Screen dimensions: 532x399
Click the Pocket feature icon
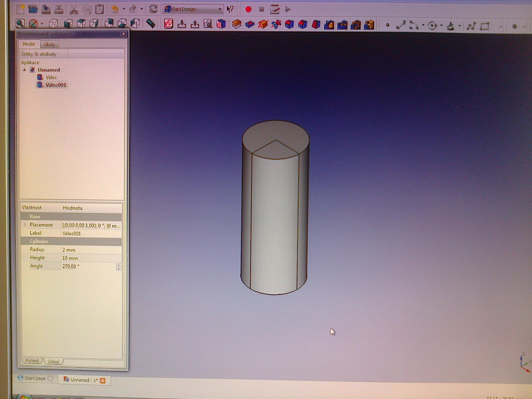point(250,24)
